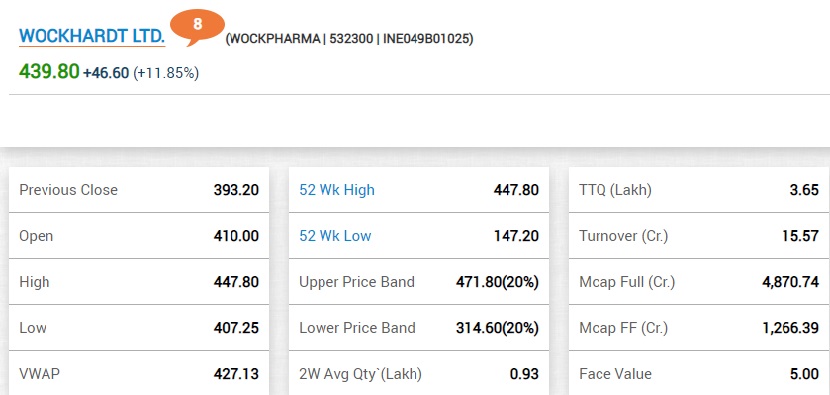Viewport: 830px width, 395px height.
Task: Click the Upper Price Band row
Action: (x=419, y=282)
